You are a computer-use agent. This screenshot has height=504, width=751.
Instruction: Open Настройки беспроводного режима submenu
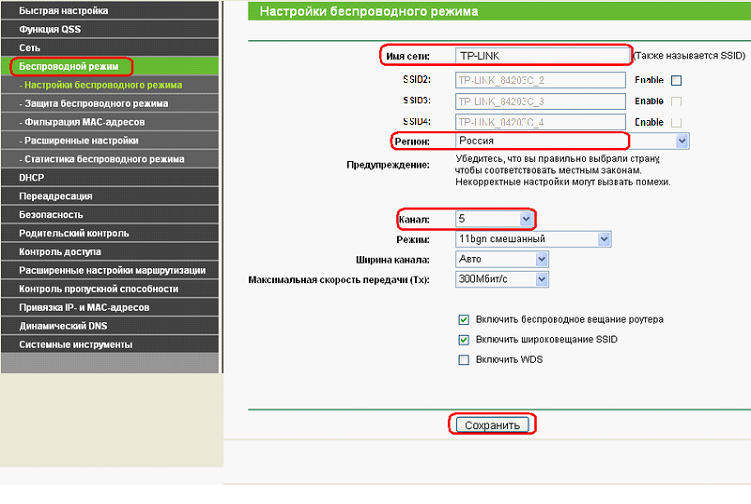110,85
